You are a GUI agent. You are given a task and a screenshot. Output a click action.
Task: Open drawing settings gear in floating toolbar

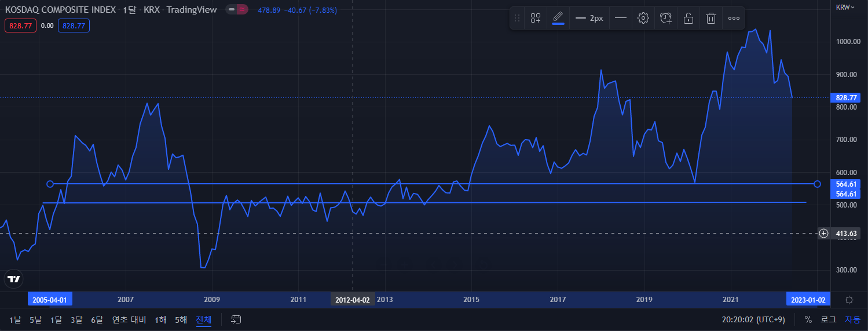pos(643,18)
